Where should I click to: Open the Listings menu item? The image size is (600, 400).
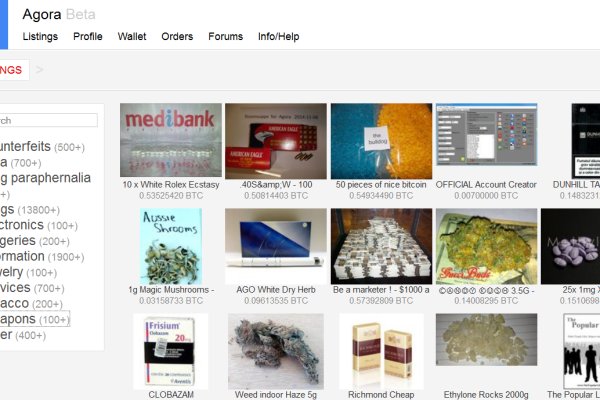click(40, 37)
